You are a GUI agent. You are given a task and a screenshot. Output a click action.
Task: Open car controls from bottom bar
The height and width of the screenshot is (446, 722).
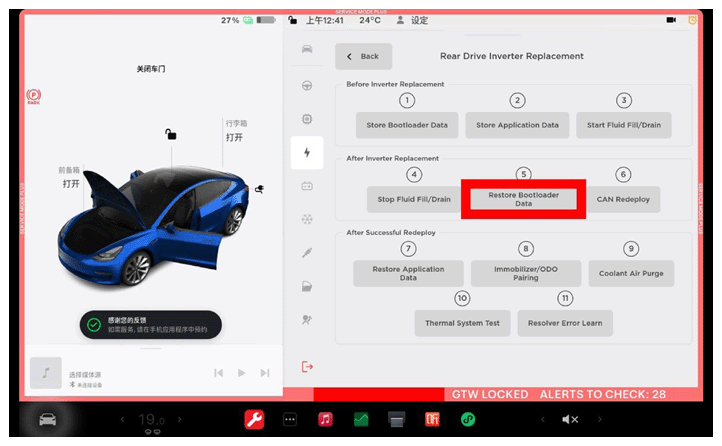tap(47, 419)
